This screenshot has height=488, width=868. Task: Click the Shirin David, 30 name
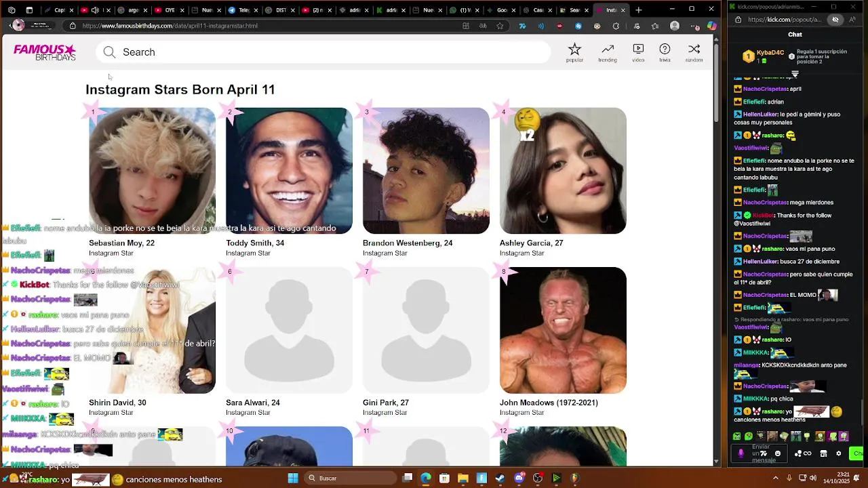[x=117, y=403]
